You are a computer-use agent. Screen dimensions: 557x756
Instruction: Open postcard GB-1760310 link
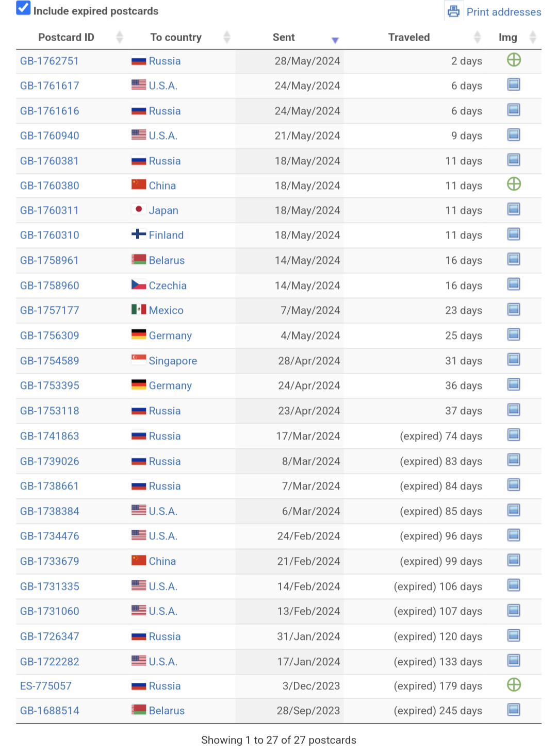coord(50,236)
